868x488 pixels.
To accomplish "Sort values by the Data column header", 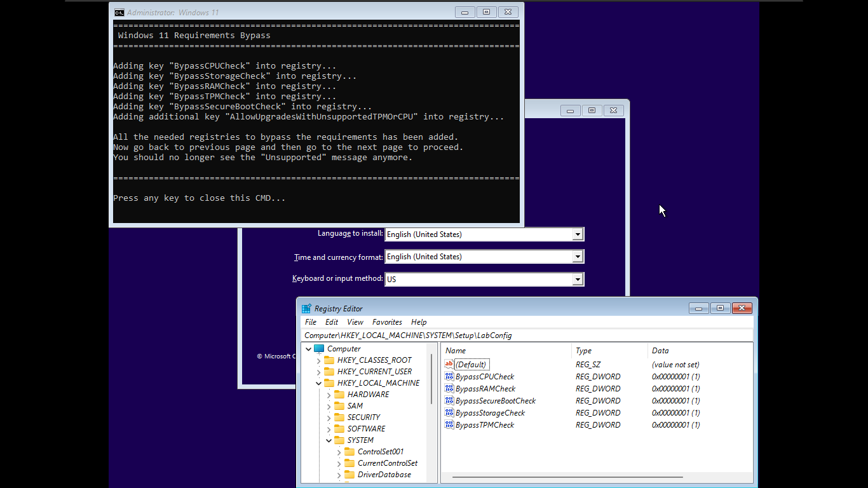I will 700,351.
